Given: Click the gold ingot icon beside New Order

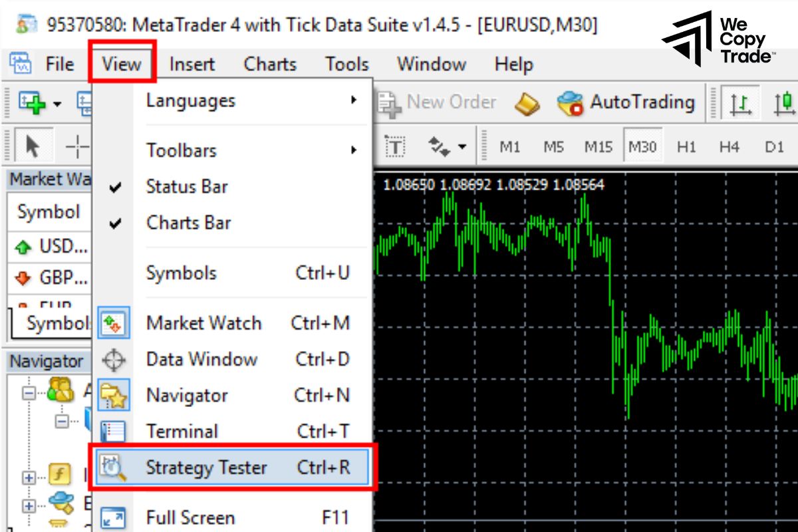Looking at the screenshot, I should click(x=525, y=102).
